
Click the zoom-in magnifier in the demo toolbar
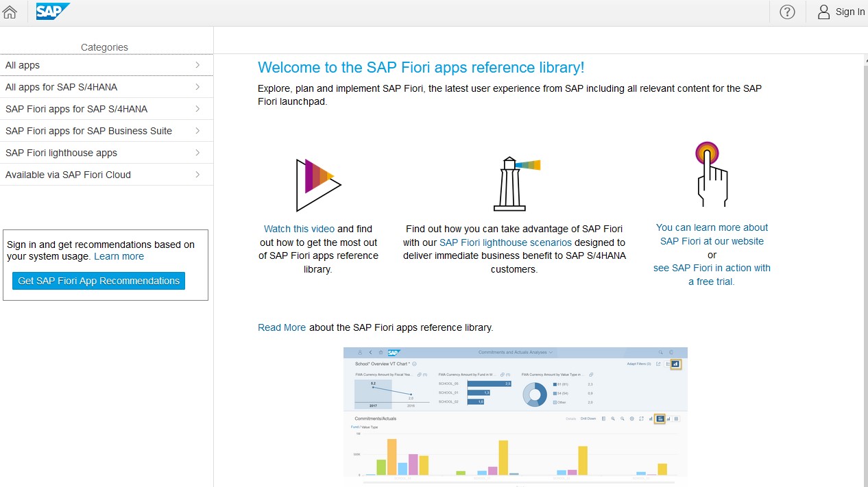click(x=613, y=419)
